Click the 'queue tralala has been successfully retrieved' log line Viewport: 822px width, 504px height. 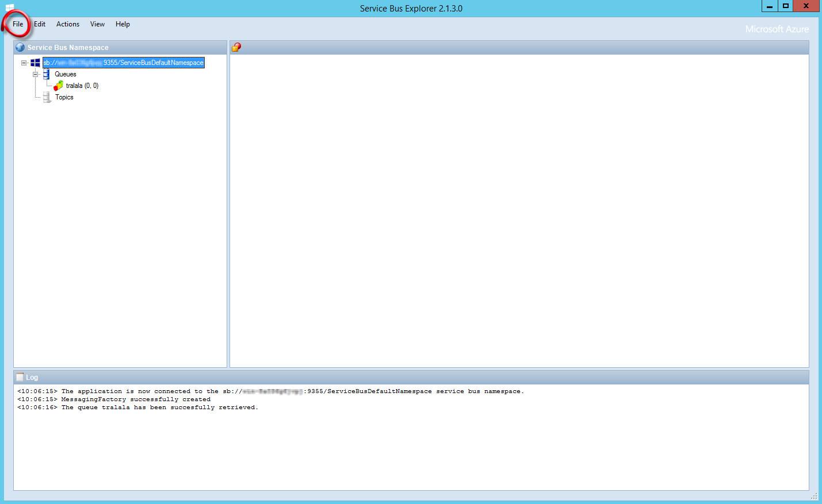pyautogui.click(x=138, y=407)
